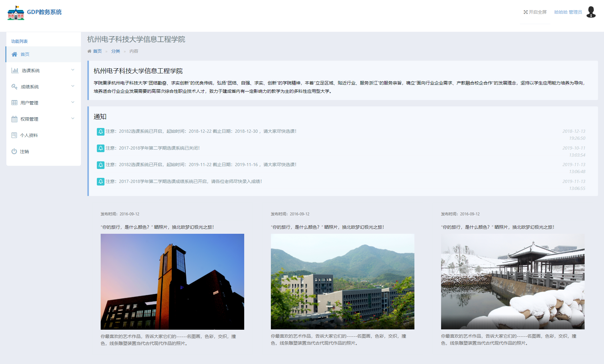Click notice about 2018-12-22 选课 start

(x=201, y=131)
